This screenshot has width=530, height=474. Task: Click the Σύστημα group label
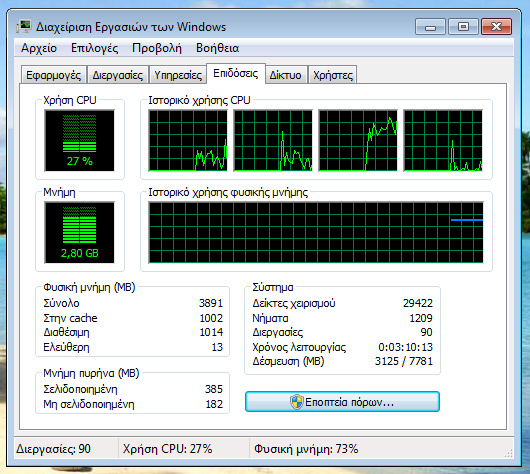pyautogui.click(x=273, y=287)
